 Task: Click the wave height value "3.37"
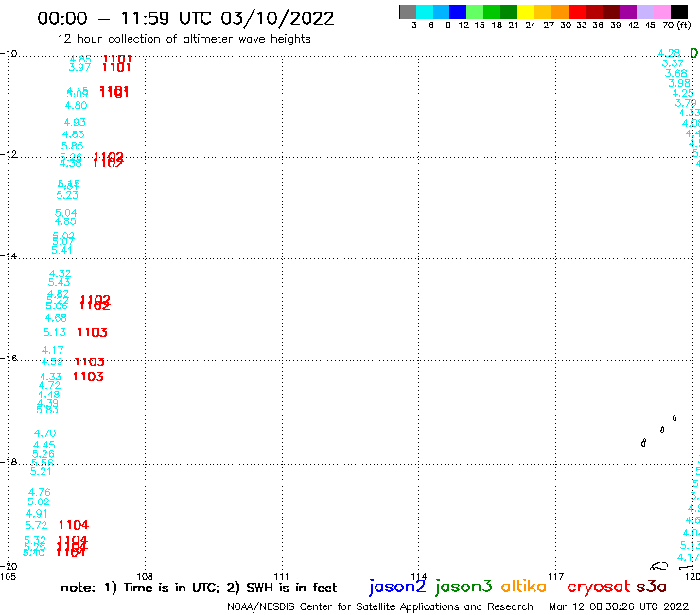pyautogui.click(x=673, y=64)
